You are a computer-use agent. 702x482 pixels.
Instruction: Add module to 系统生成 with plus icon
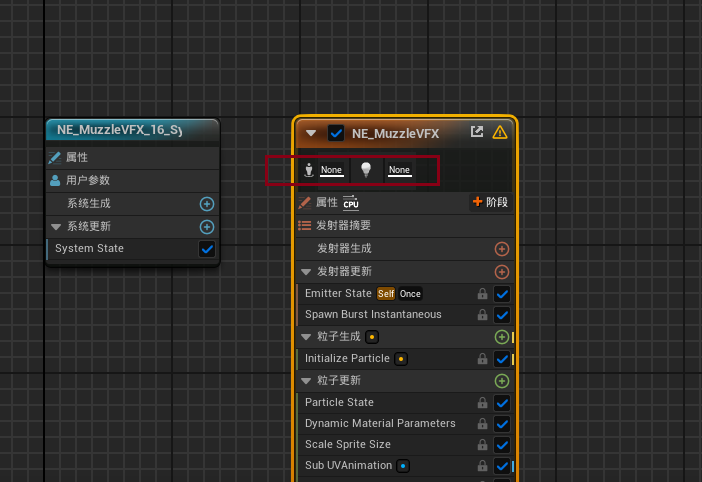tap(206, 204)
